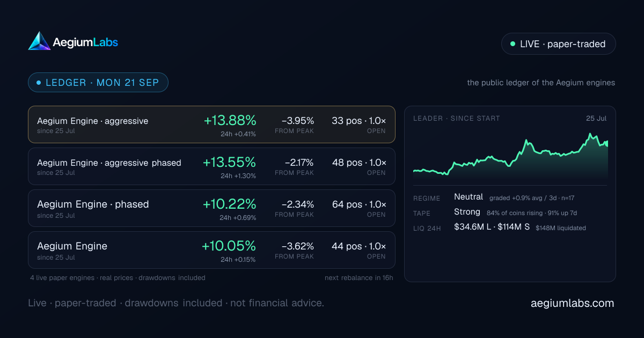Click the 25 Jul chart start date
The width and height of the screenshot is (644, 338).
click(x=596, y=119)
